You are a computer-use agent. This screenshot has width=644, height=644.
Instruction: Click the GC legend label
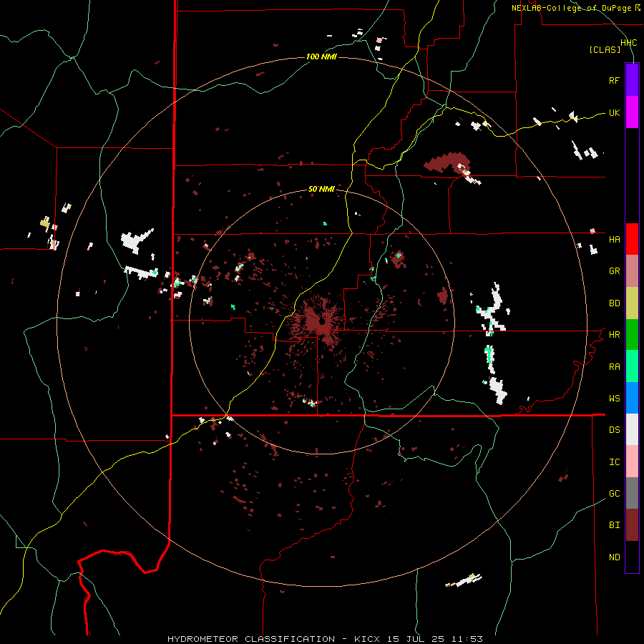point(614,494)
